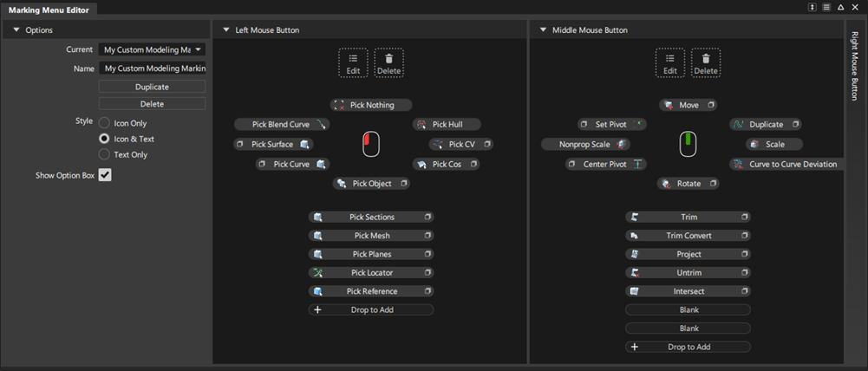Click Drop to Add under Trim list
The image size is (868, 371).
tap(689, 347)
